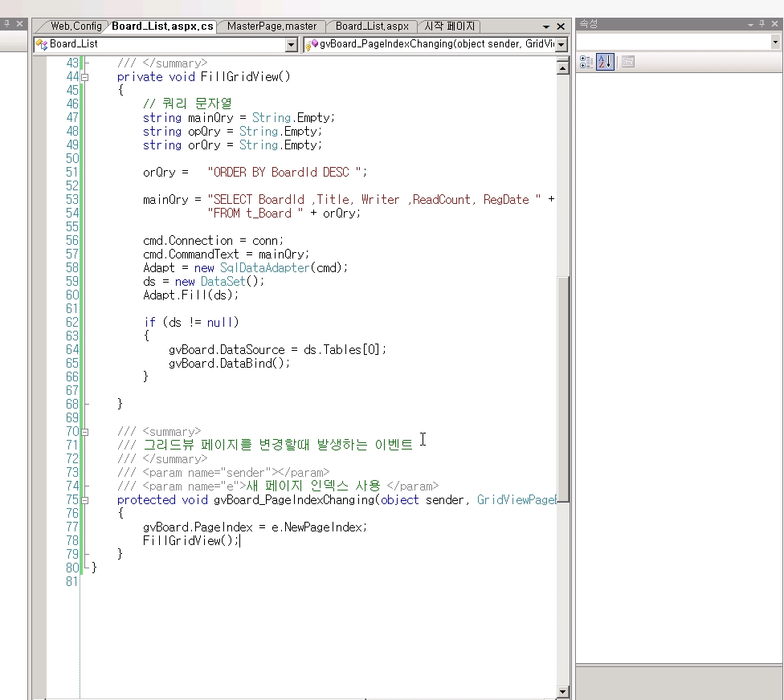
Task: Click the method icon beside gvBoard_PageIndexChanging
Action: coord(312,45)
